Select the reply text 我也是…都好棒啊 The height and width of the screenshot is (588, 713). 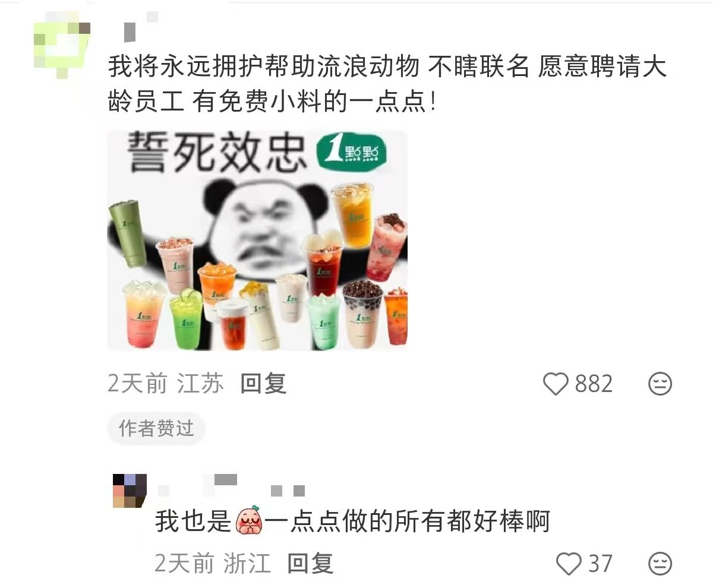tap(352, 521)
